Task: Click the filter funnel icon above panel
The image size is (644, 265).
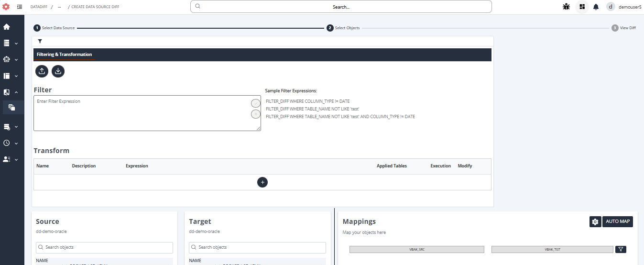Action: tap(40, 42)
